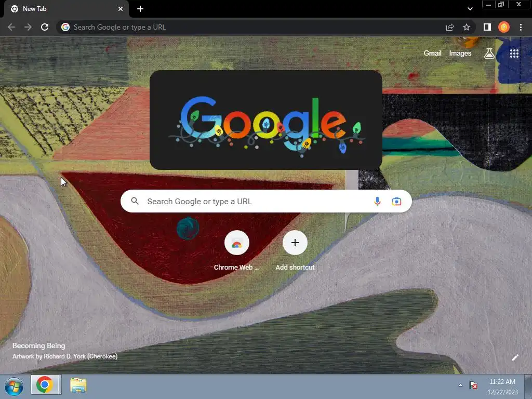The width and height of the screenshot is (532, 399).
Task: Select the New Tab tab
Action: pos(66,9)
